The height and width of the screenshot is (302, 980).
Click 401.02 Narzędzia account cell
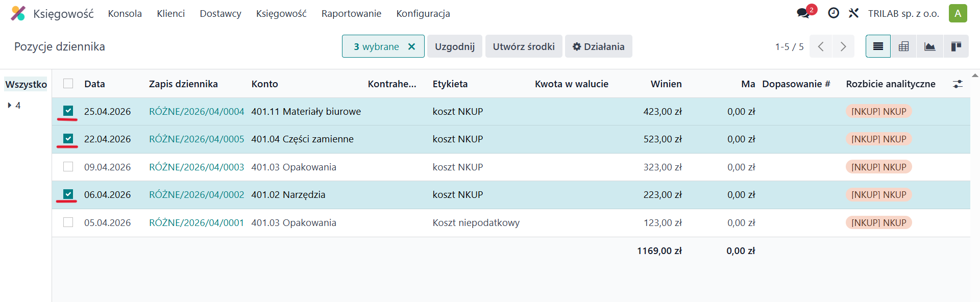[288, 194]
